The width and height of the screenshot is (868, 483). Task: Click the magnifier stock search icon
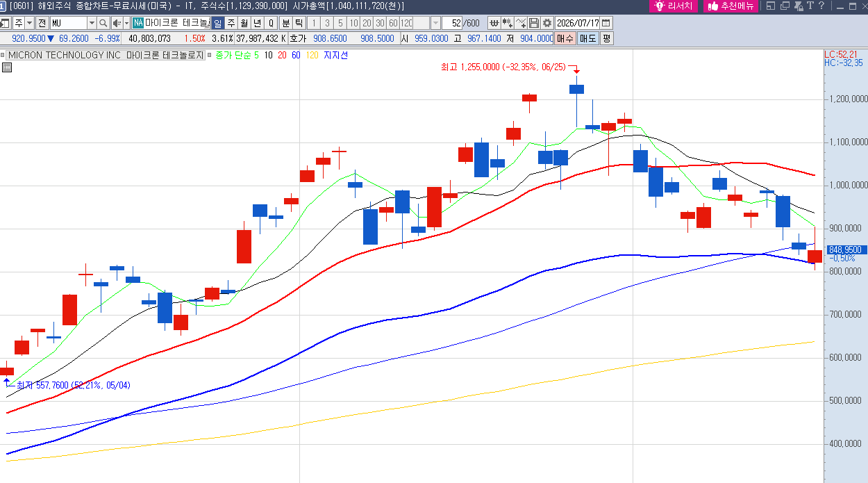point(103,23)
